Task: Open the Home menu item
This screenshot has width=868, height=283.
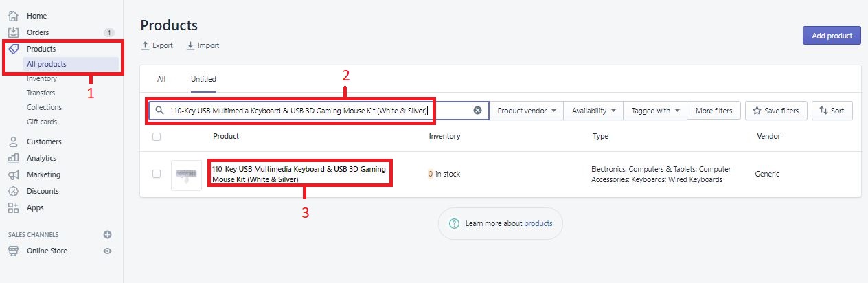Action: click(x=37, y=16)
